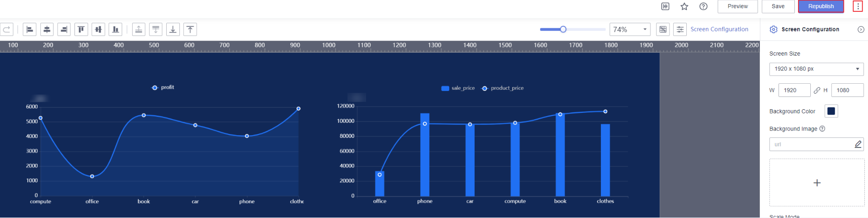This screenshot has height=218, width=868.
Task: Click the Background Image help icon
Action: point(822,129)
